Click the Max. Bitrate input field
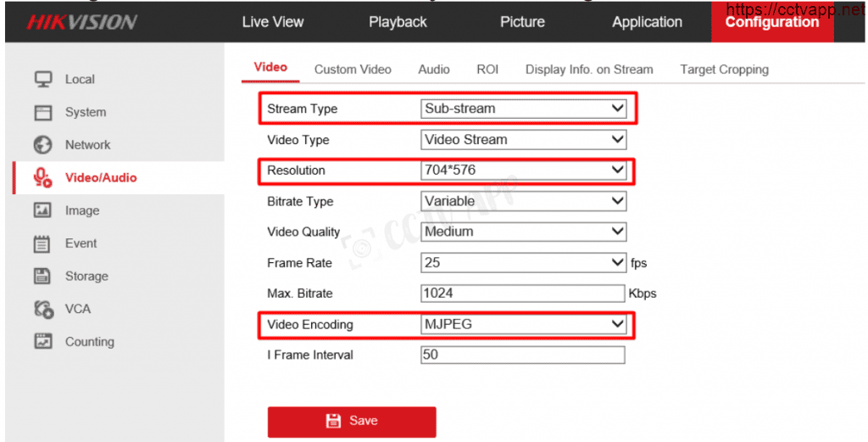Screen dimensions: 868x442 522,294
